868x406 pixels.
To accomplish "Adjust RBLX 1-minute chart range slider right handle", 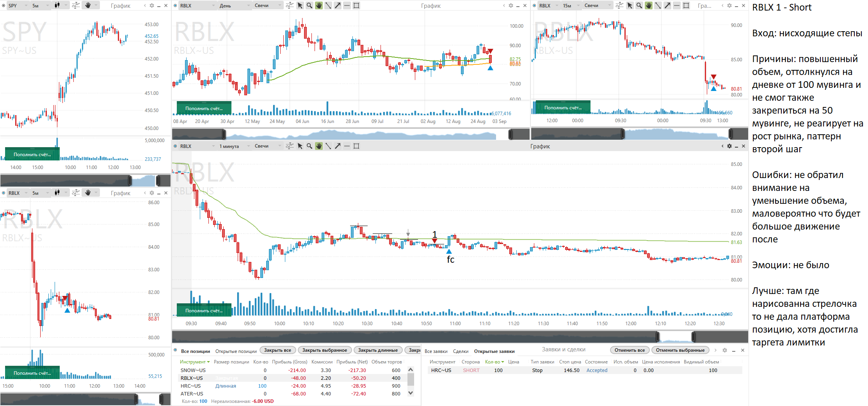I will [693, 336].
